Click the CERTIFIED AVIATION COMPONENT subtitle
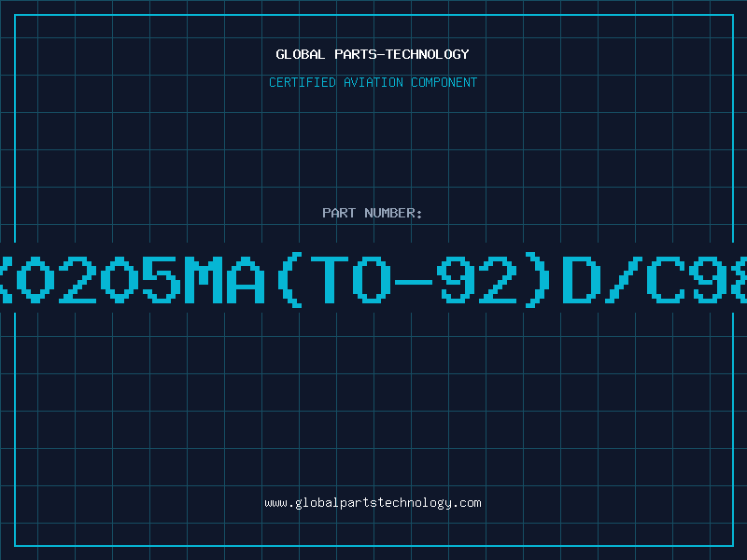The height and width of the screenshot is (560, 747). pyautogui.click(x=373, y=82)
